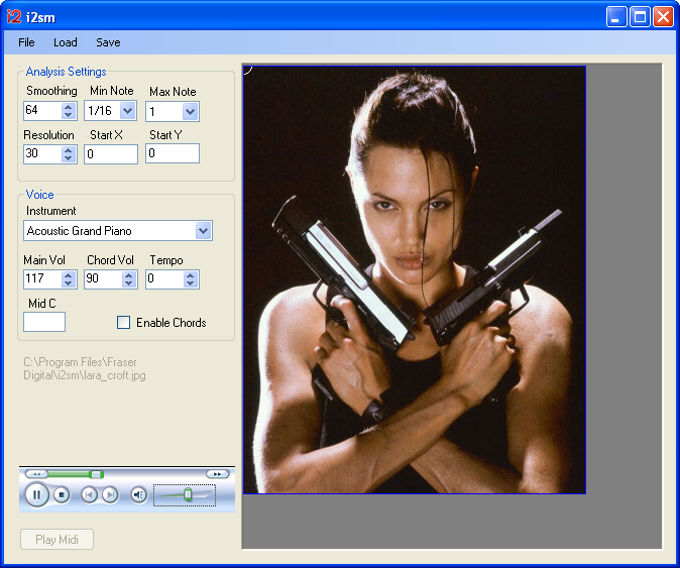Open the Load menu
680x568 pixels.
[x=65, y=42]
